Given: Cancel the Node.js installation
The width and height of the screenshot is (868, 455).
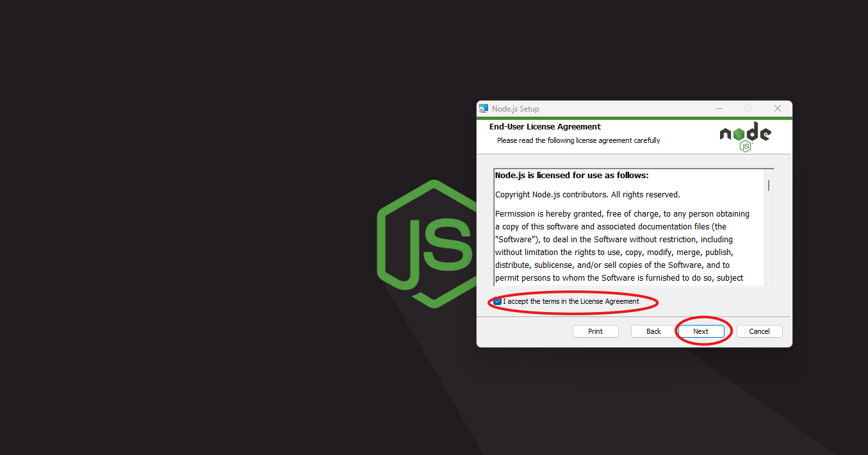Looking at the screenshot, I should click(759, 331).
